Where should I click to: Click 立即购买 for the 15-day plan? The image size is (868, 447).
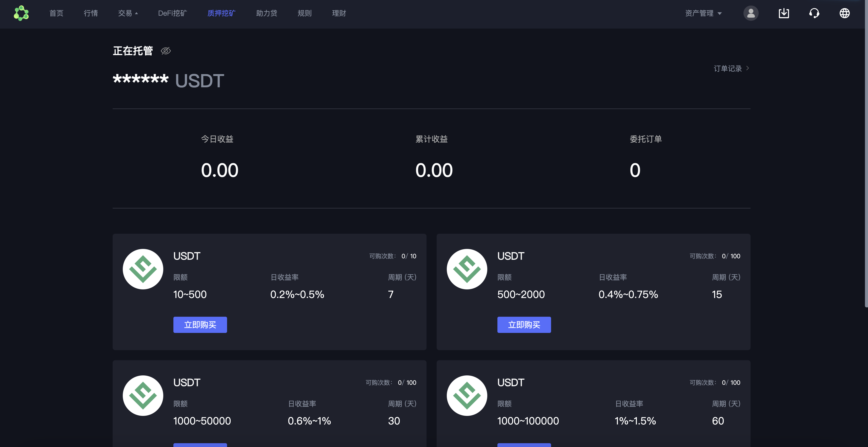click(x=524, y=325)
